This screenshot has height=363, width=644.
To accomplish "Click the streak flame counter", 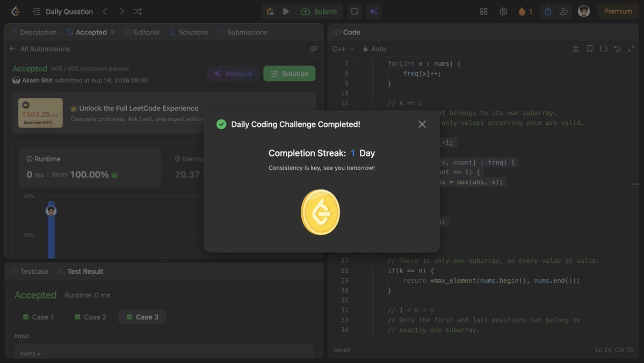I will tap(525, 11).
